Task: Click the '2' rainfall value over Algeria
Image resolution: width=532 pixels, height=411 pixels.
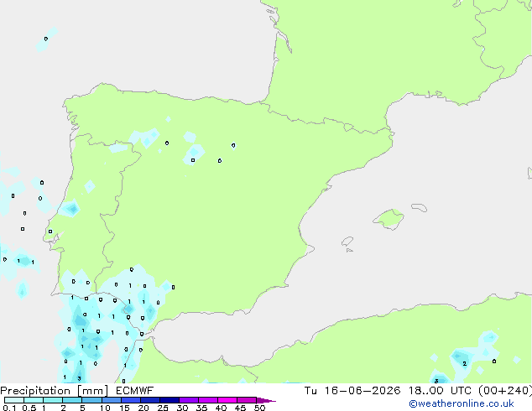Action: (x=465, y=363)
